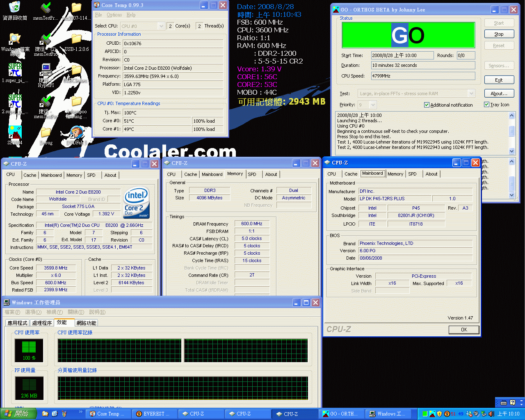The width and height of the screenshot is (525, 420).
Task: Switch to 網路功能 tab in Task Manager
Action: pos(86,323)
